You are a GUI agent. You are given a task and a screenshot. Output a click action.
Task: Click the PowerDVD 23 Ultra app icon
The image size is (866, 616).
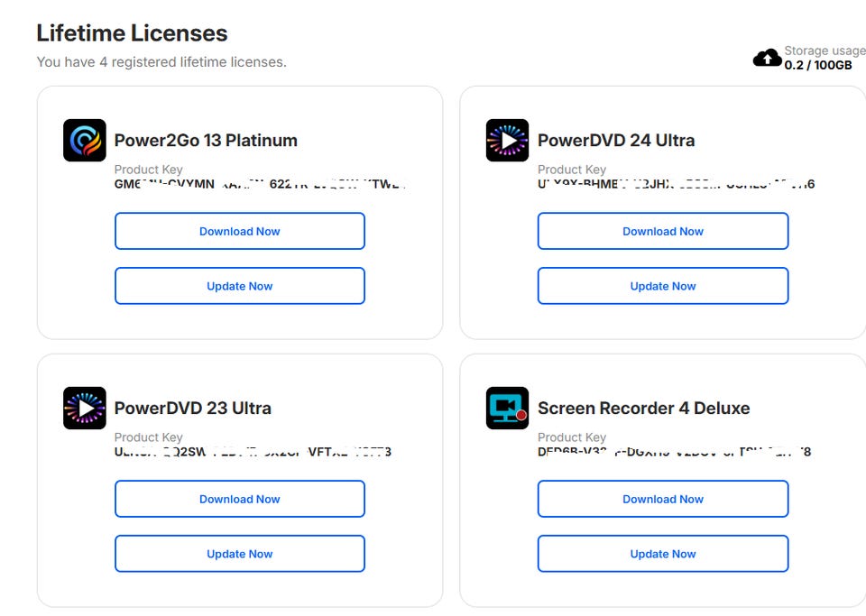point(85,408)
